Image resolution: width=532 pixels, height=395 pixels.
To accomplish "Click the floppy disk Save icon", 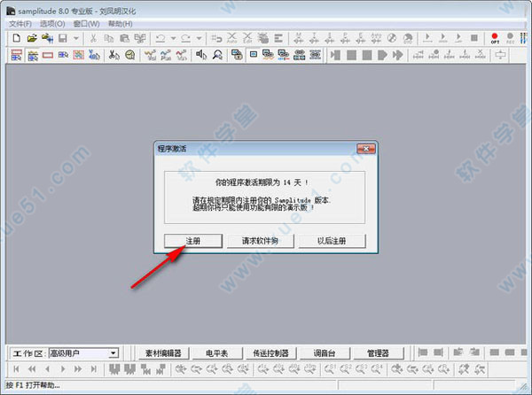I will tap(63, 38).
